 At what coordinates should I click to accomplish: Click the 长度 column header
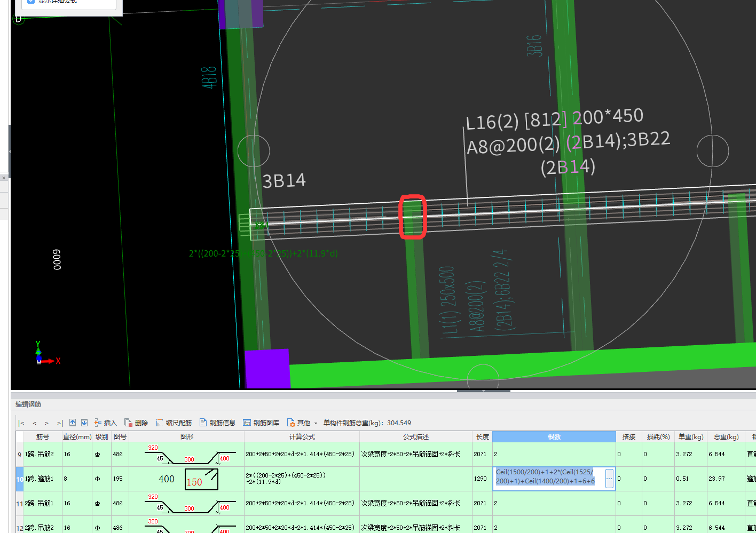(x=483, y=436)
